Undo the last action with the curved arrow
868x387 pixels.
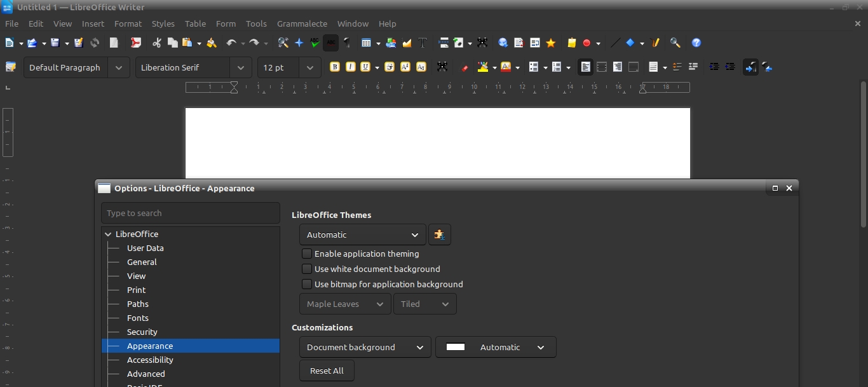click(x=231, y=43)
